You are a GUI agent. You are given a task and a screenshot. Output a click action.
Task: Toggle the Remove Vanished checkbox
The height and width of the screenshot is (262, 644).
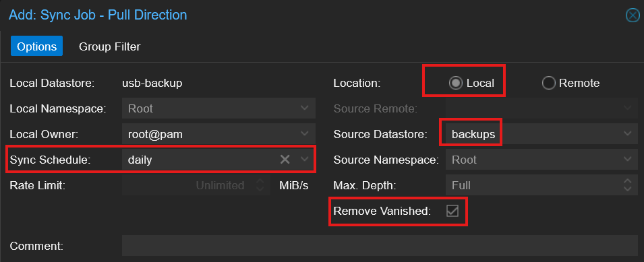point(452,211)
